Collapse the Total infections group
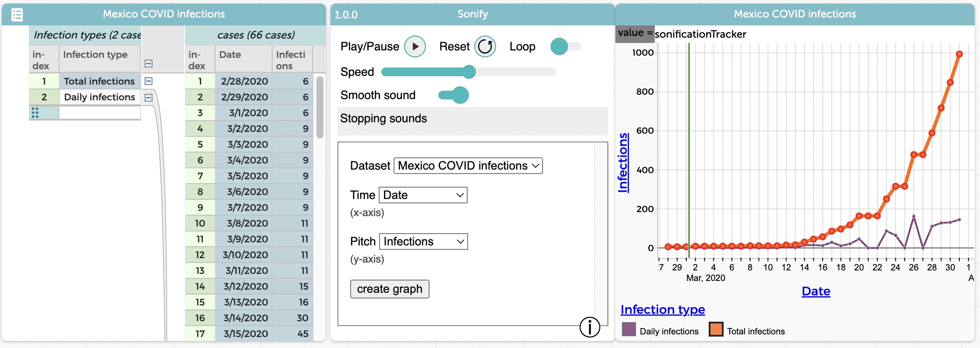This screenshot has height=348, width=980. click(149, 81)
